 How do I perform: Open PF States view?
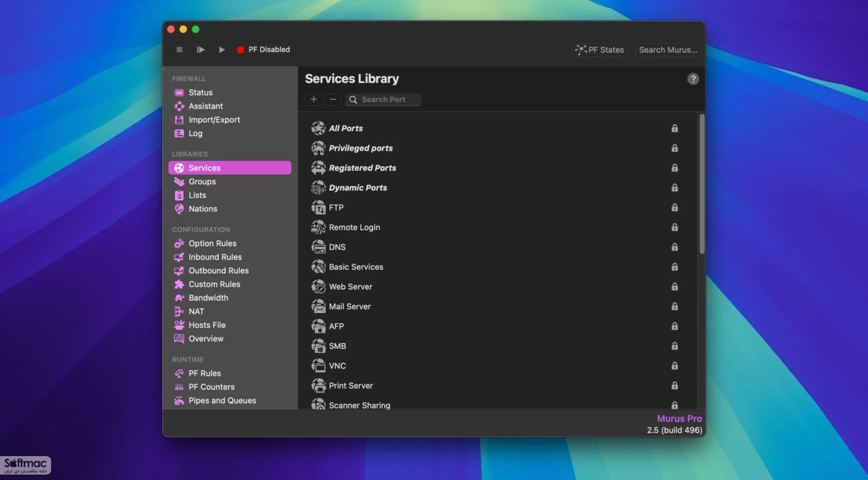click(601, 50)
